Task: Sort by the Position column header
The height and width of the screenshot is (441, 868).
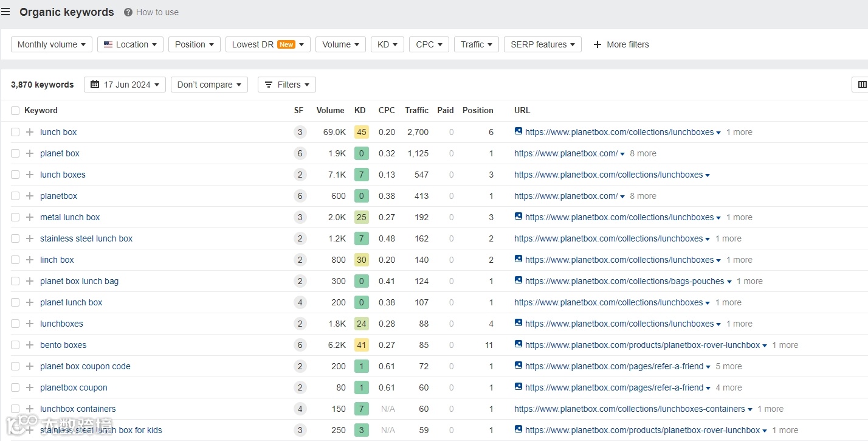Action: [478, 111]
